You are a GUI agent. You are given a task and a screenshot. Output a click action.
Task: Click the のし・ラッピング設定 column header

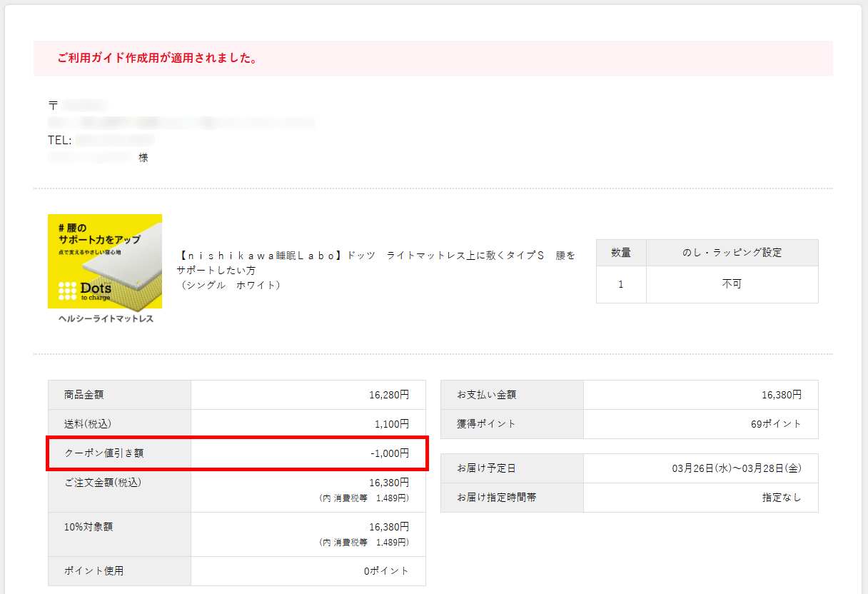pos(732,253)
